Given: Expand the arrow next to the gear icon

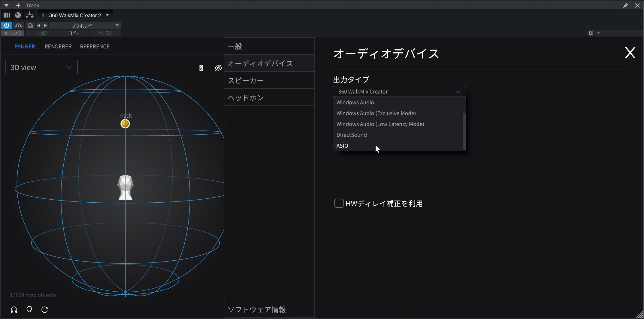Looking at the screenshot, I should pos(599,33).
